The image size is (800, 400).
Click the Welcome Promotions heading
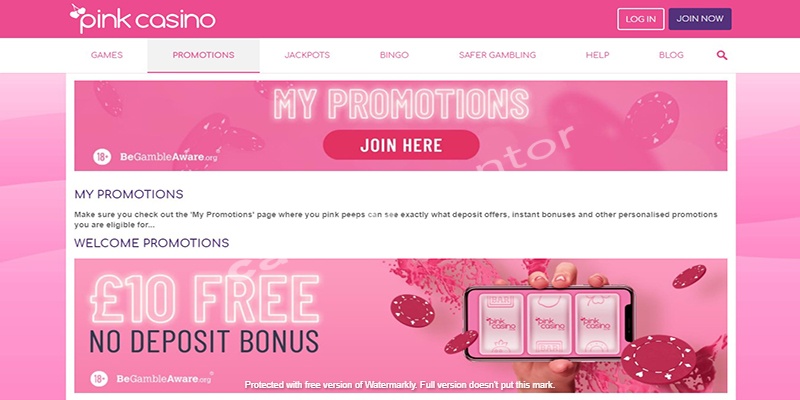click(152, 243)
